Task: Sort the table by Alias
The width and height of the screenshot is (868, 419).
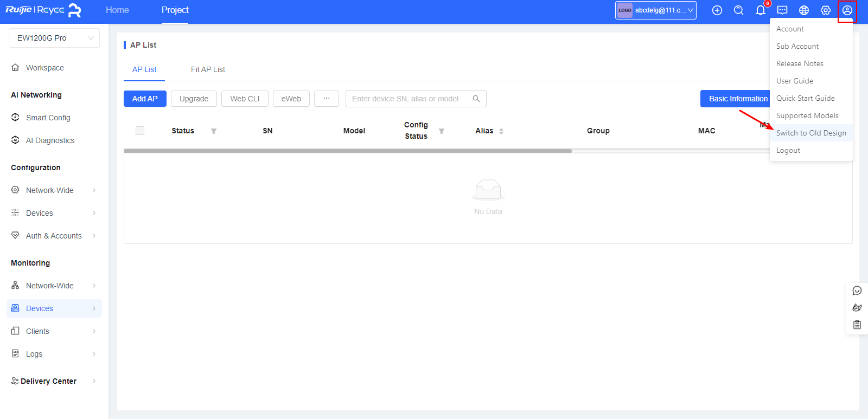Action: 501,131
